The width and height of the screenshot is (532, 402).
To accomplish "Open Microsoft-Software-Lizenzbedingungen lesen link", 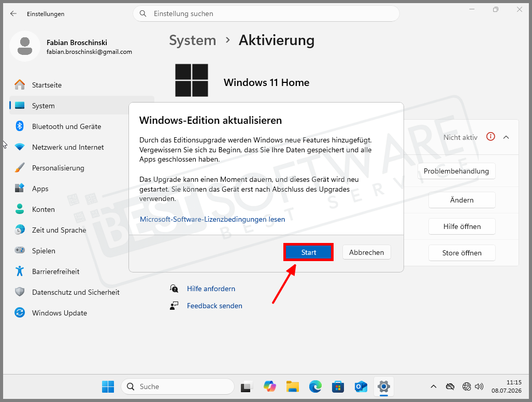I will [x=212, y=219].
